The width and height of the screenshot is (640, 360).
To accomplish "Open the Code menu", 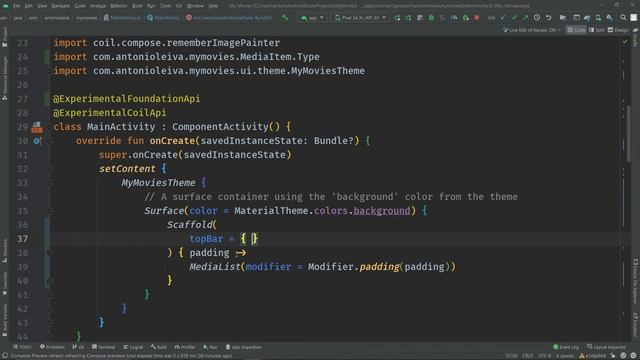I will click(80, 6).
